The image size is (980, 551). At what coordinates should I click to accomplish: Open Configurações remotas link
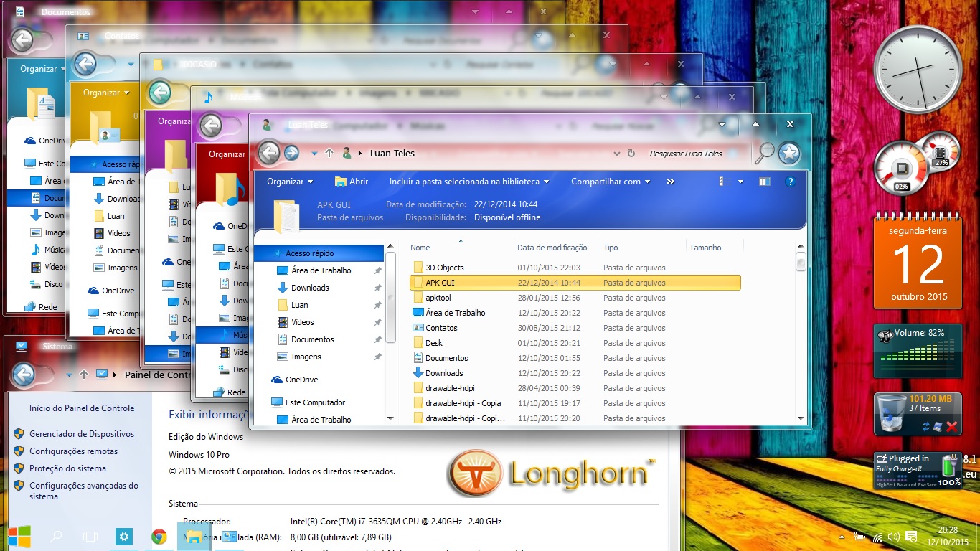(73, 451)
